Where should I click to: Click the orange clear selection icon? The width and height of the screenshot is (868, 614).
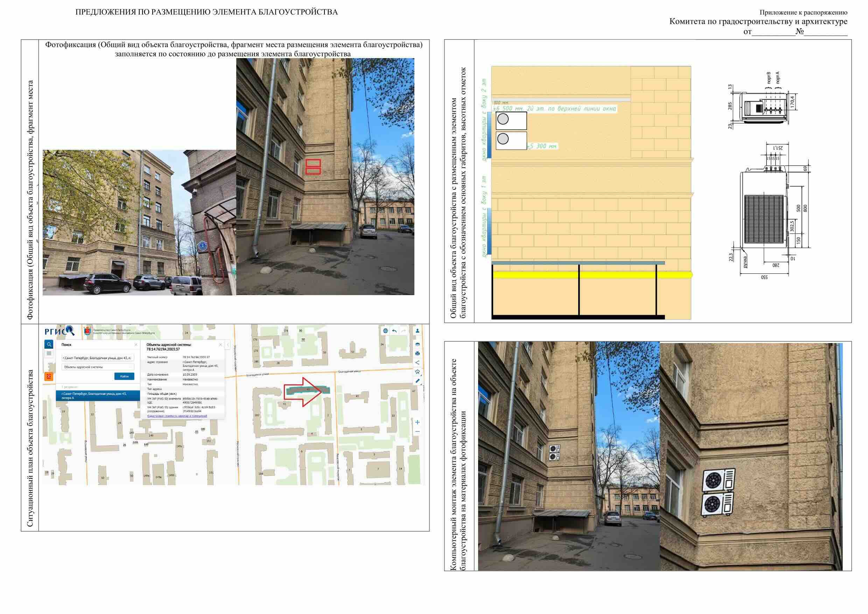(49, 376)
